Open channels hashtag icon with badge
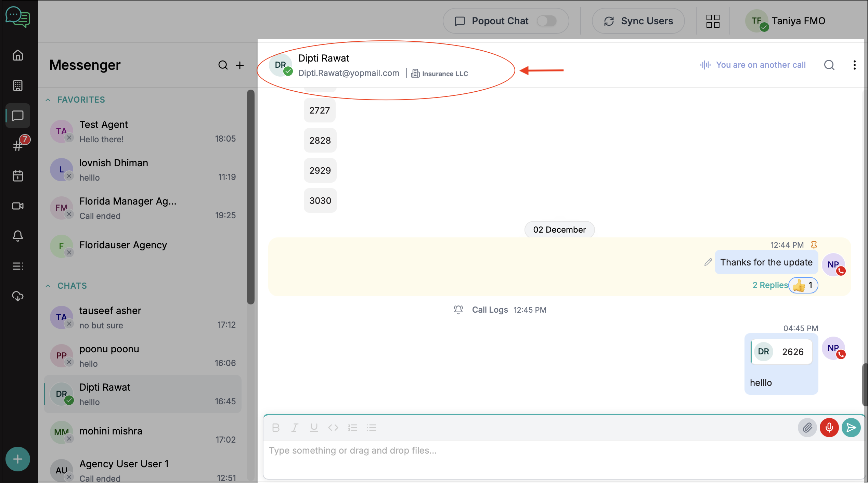868x483 pixels. coord(18,145)
